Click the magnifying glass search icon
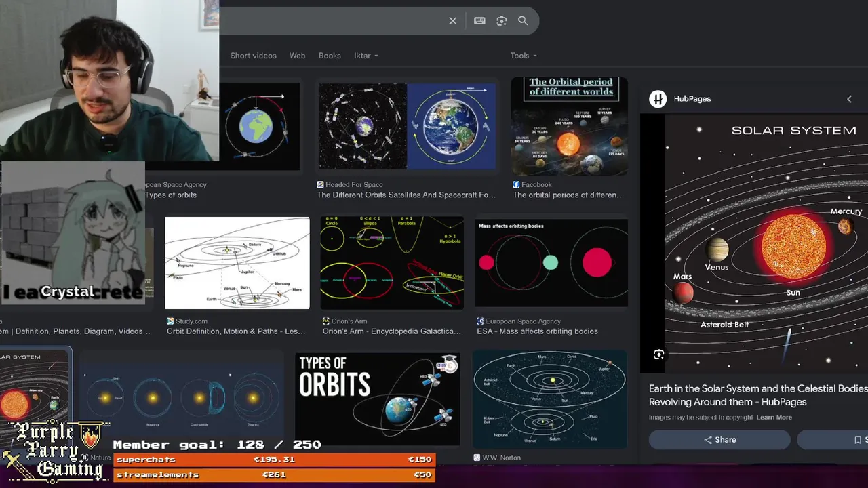The width and height of the screenshot is (868, 488). (x=523, y=21)
